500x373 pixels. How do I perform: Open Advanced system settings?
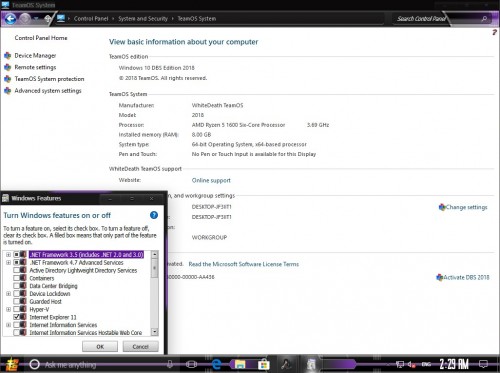point(48,91)
